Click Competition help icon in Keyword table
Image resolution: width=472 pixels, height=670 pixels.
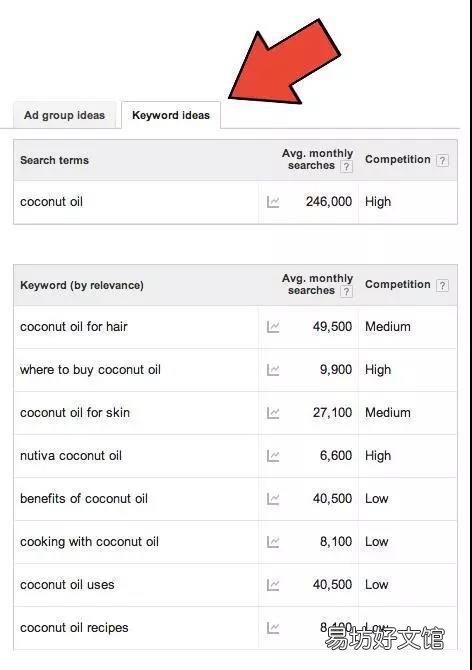[x=442, y=285]
